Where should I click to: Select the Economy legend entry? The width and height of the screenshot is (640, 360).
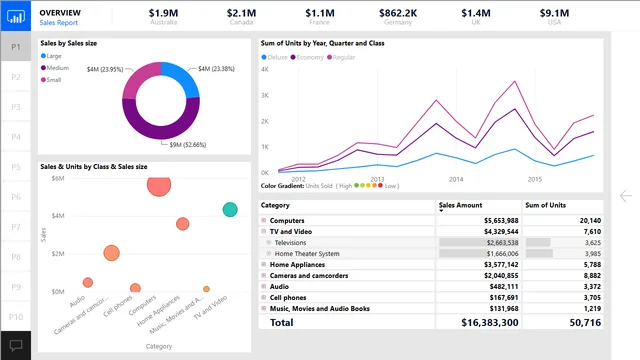point(307,57)
